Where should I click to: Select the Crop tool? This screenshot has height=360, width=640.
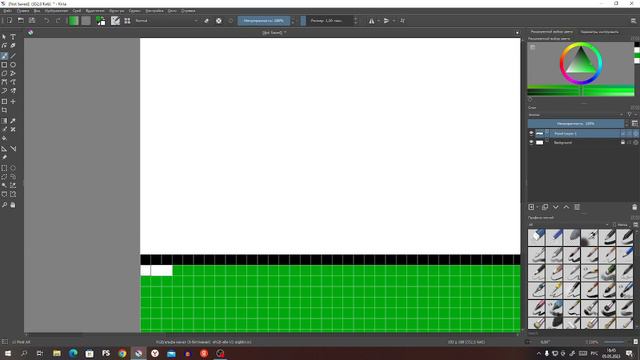click(4, 110)
